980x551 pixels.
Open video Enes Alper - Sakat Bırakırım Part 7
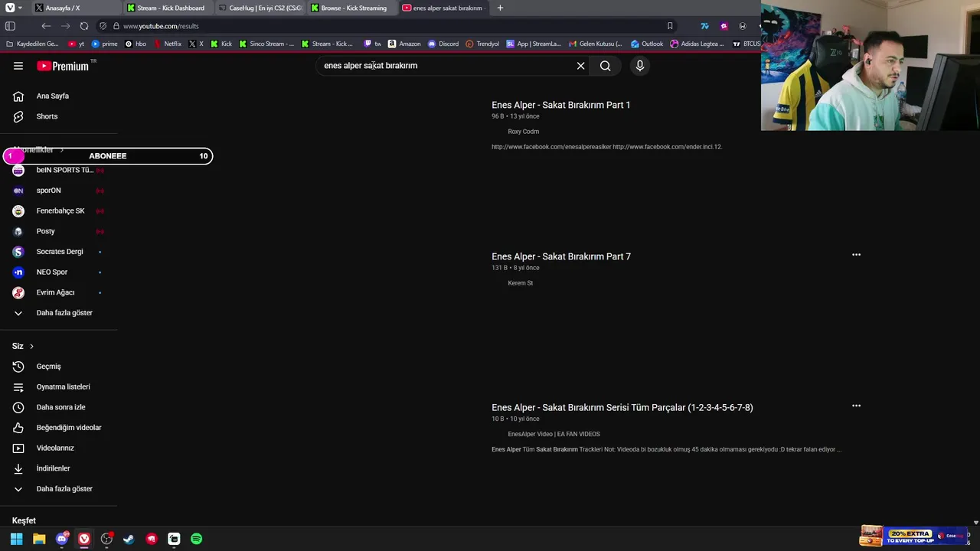point(561,256)
